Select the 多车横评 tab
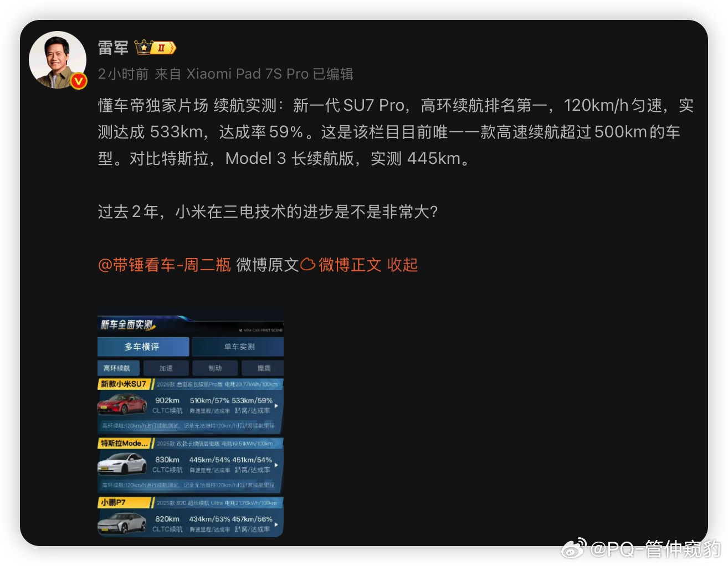The height and width of the screenshot is (566, 728). tap(143, 346)
